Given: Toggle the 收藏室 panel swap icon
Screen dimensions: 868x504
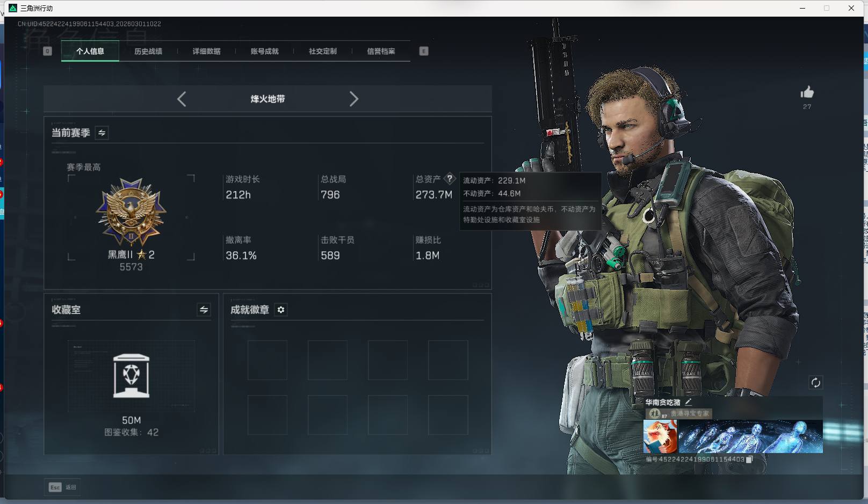Looking at the screenshot, I should 204,310.
